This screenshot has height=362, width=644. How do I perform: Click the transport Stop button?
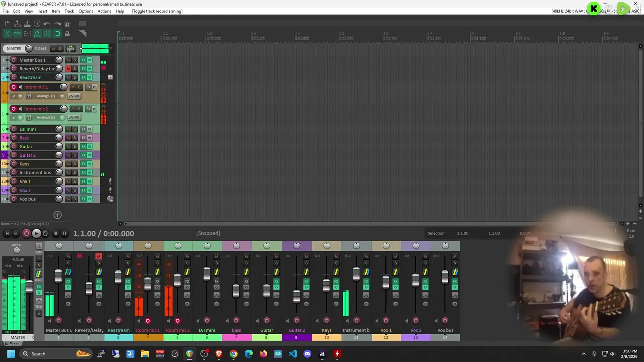[x=55, y=234]
